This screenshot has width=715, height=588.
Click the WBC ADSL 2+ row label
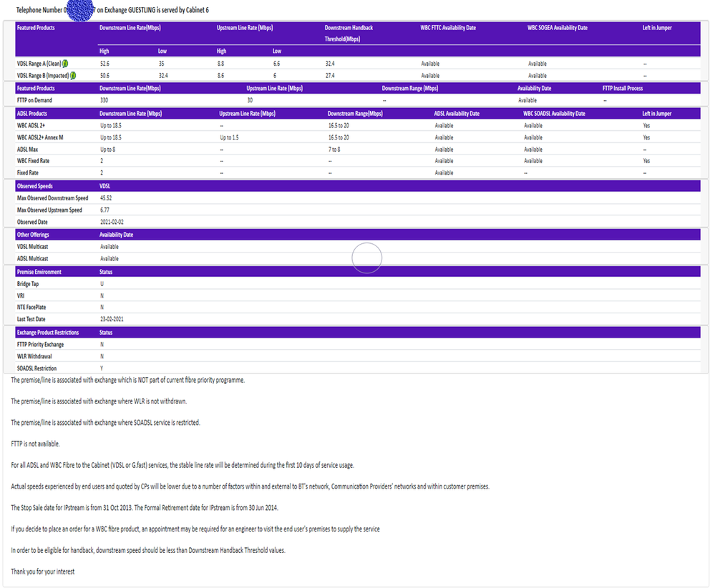coord(31,125)
